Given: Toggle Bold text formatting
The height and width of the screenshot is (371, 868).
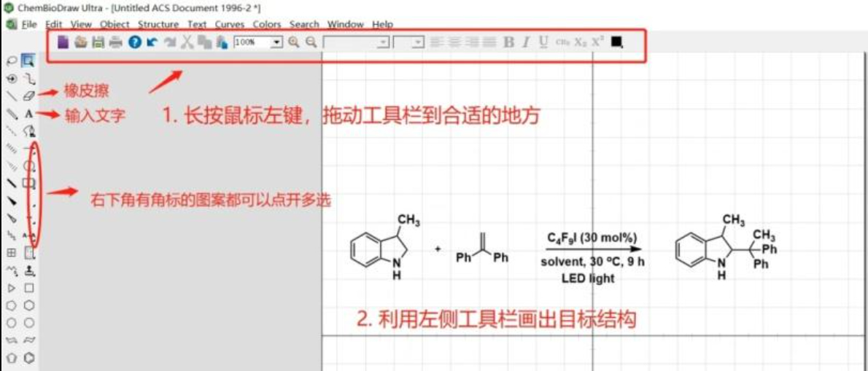Looking at the screenshot, I should [x=508, y=42].
